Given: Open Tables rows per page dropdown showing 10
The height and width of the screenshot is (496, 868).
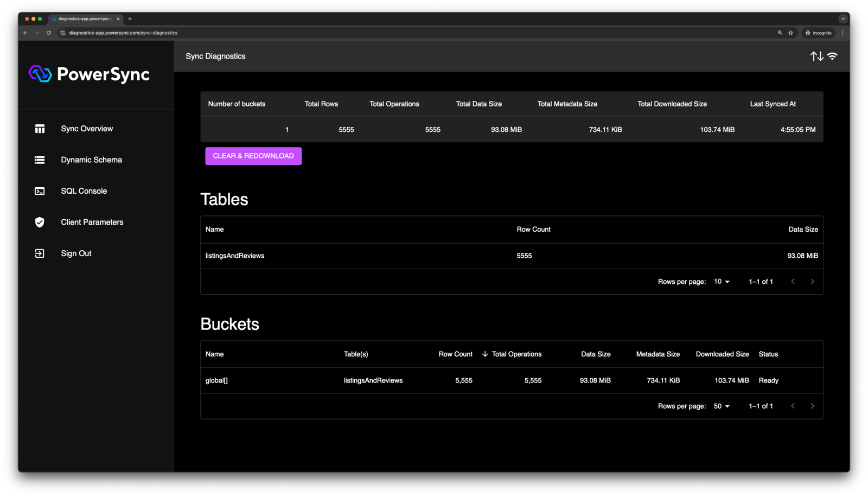Looking at the screenshot, I should [722, 282].
